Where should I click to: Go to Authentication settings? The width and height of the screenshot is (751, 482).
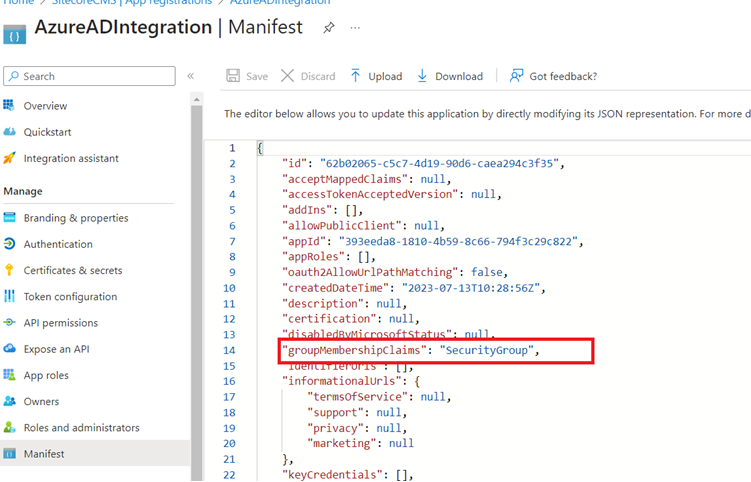[58, 244]
